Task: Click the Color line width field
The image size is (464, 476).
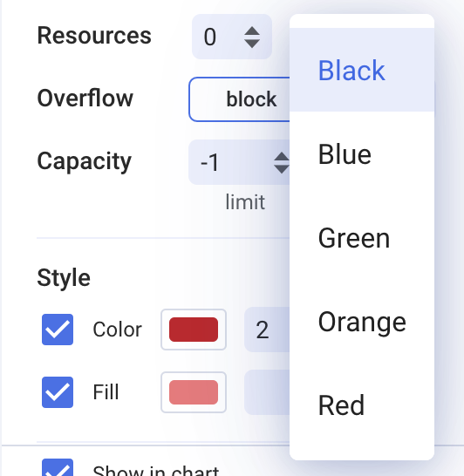Action: pyautogui.click(x=267, y=330)
